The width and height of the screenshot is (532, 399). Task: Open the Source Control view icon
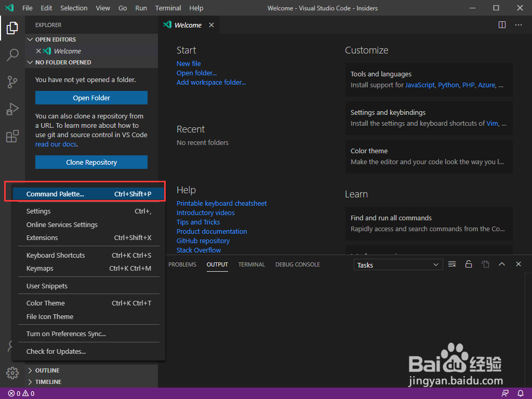[x=12, y=82]
